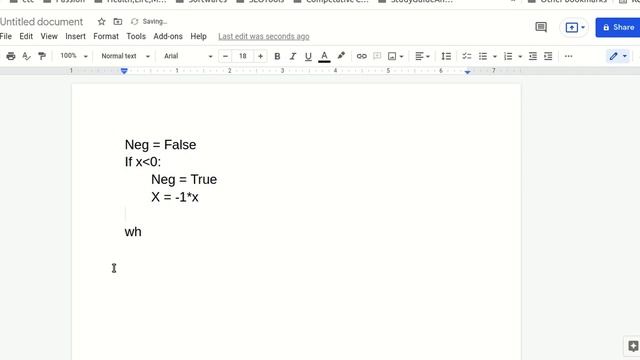Open the Format menu
This screenshot has width=640, height=360.
(106, 36)
